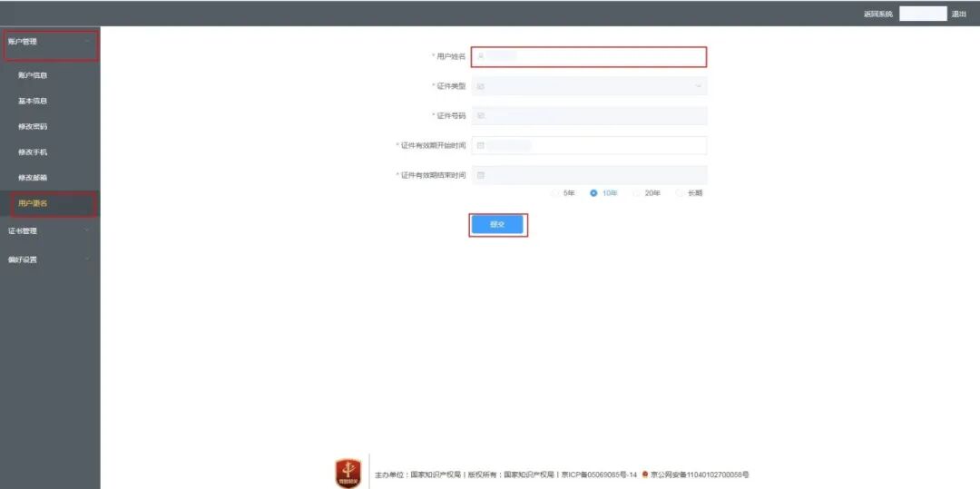Click 返回系统 link in top bar
The image size is (980, 489).
878,14
